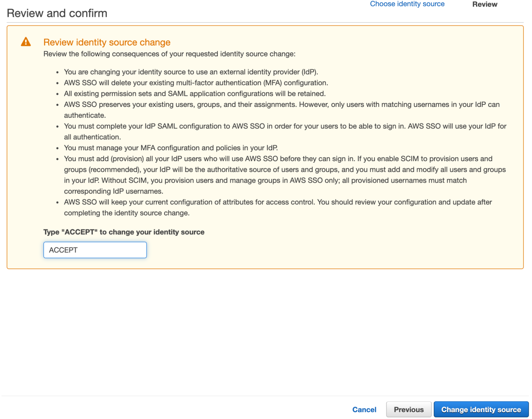532x419 pixels.
Task: Go back with the Previous button
Action: tap(409, 409)
